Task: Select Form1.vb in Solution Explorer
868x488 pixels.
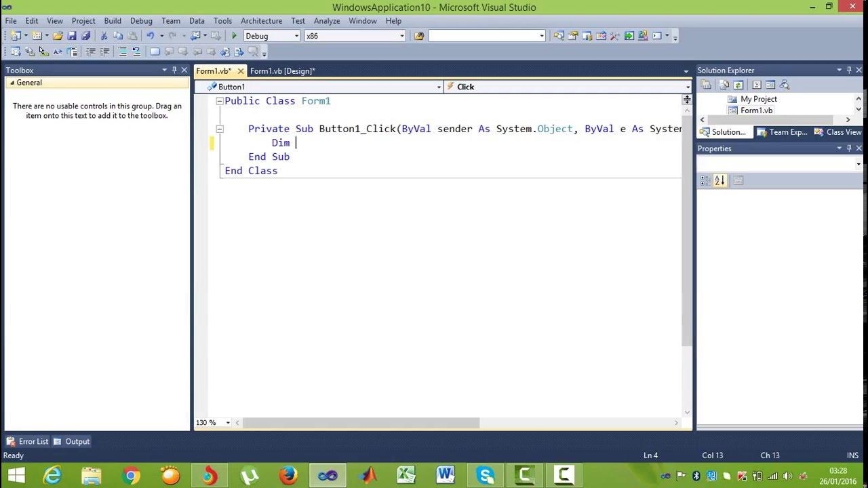Action: [756, 110]
